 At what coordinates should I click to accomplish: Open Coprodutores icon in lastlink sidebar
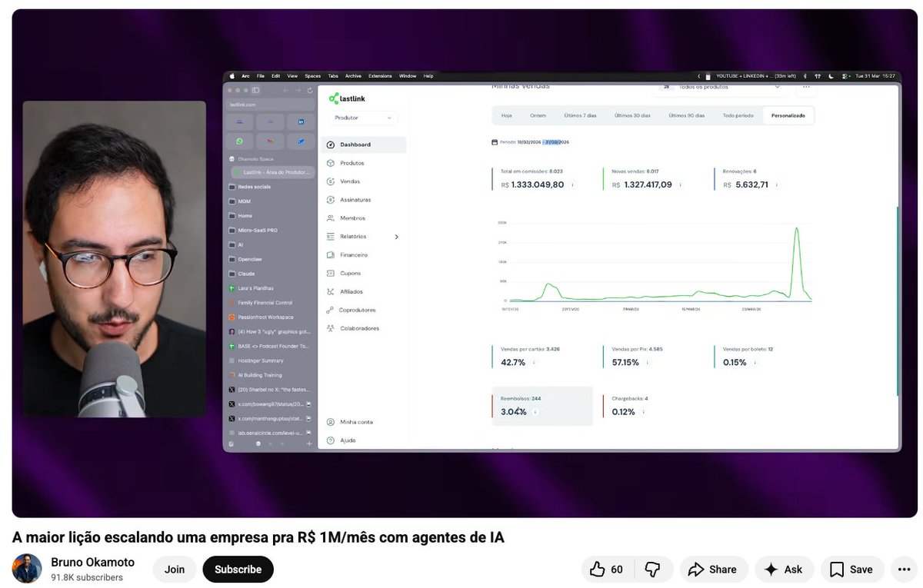point(331,310)
